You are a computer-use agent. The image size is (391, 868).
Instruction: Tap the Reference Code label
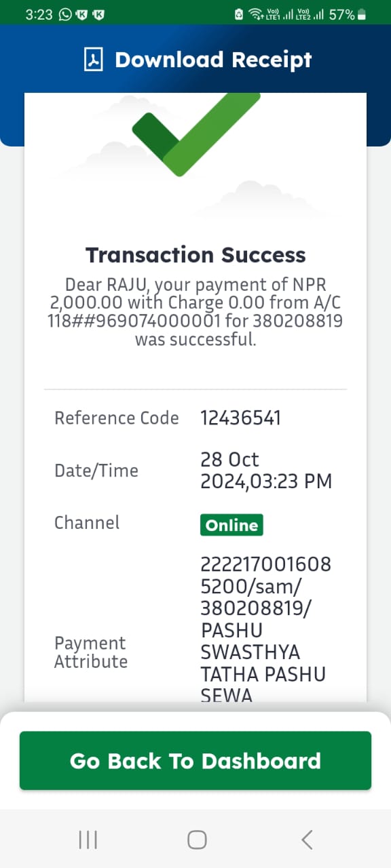[x=117, y=418]
